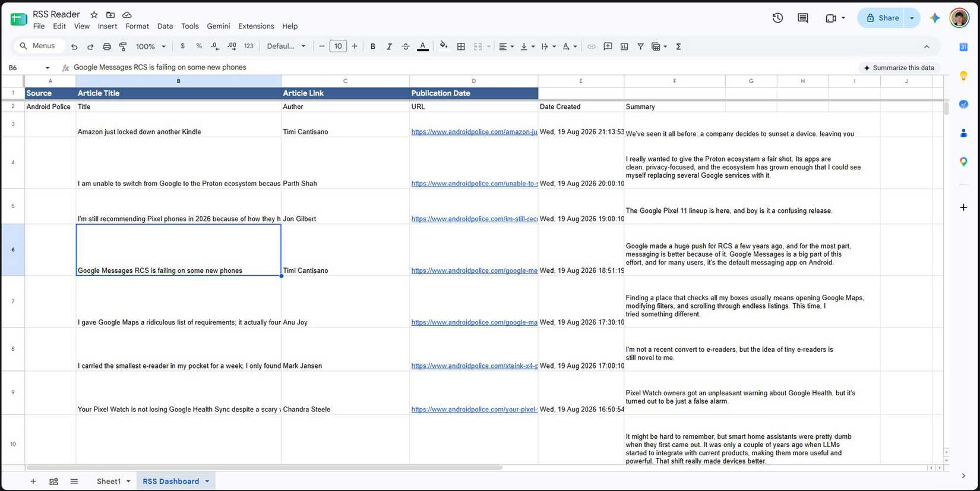Create a filter icon

pyautogui.click(x=640, y=46)
